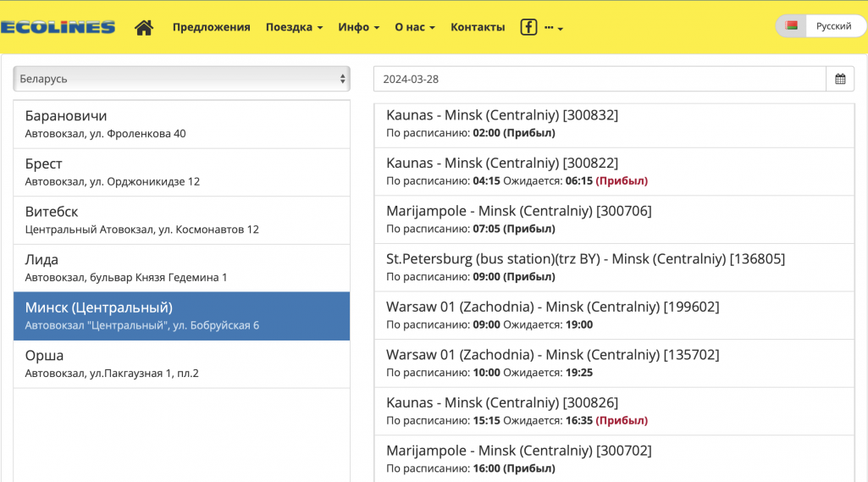The width and height of the screenshot is (868, 482).
Task: Select the Лида station
Action: [181, 269]
